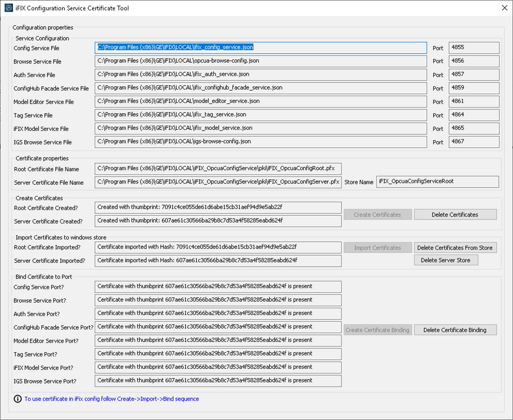This screenshot has height=420, width=513.
Task: Click the iFIX Model Service File path field
Action: tap(261, 128)
